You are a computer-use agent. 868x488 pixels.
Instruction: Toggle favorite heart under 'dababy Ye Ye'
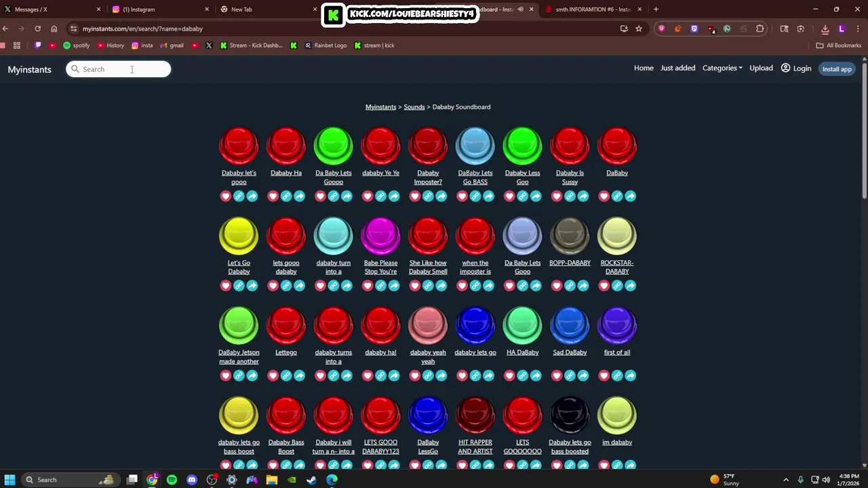click(x=368, y=196)
